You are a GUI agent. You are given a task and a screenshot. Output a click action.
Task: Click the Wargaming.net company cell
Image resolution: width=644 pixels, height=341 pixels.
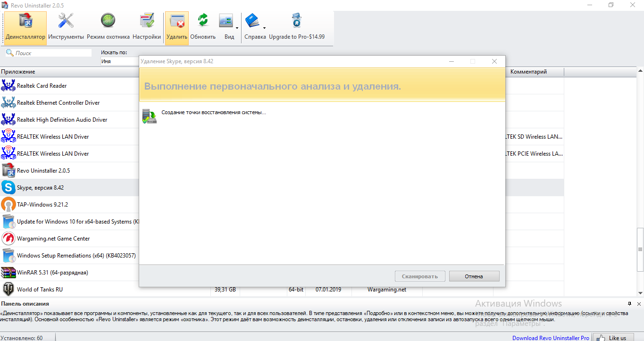(x=387, y=290)
